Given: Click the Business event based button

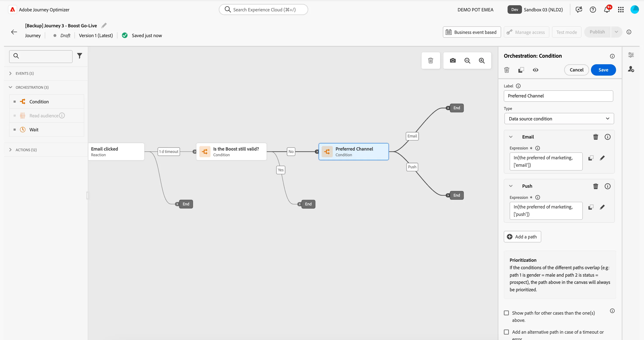Looking at the screenshot, I should pyautogui.click(x=472, y=32).
